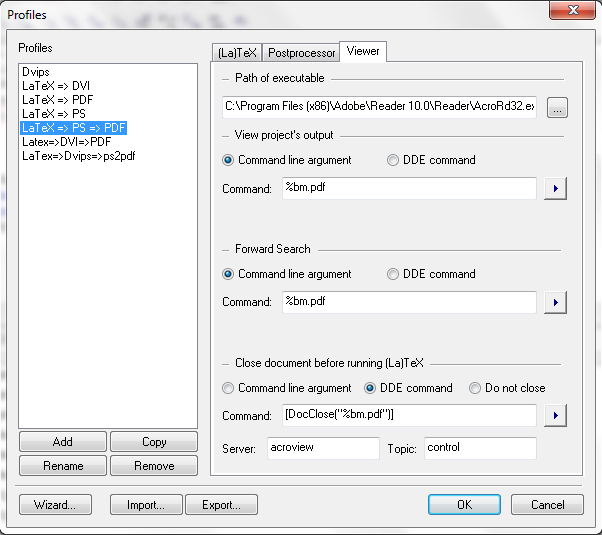Select DDE command under Close document section
The image size is (602, 535).
click(x=408, y=388)
